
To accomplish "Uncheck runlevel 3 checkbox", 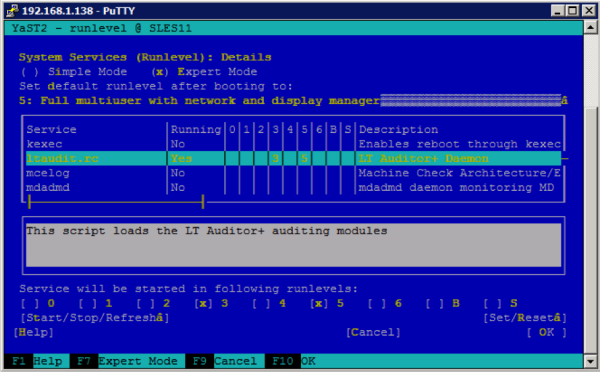I will tap(211, 304).
